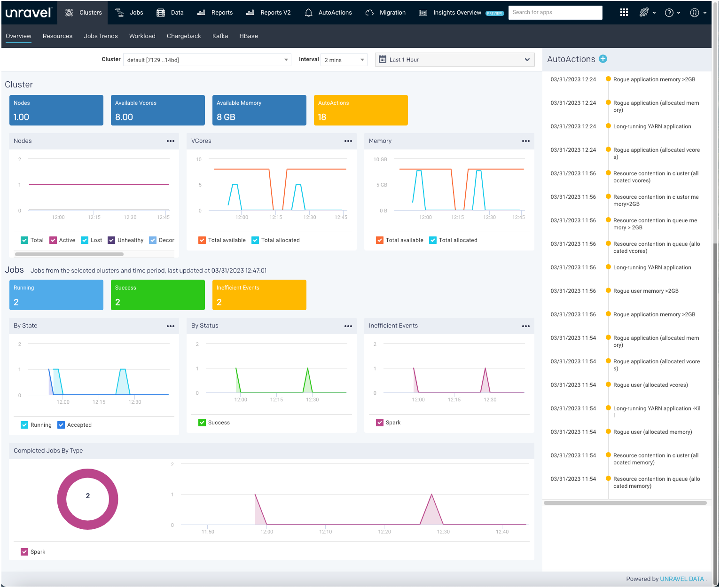
Task: Toggle Memory Total available checkbox
Action: pyautogui.click(x=380, y=240)
